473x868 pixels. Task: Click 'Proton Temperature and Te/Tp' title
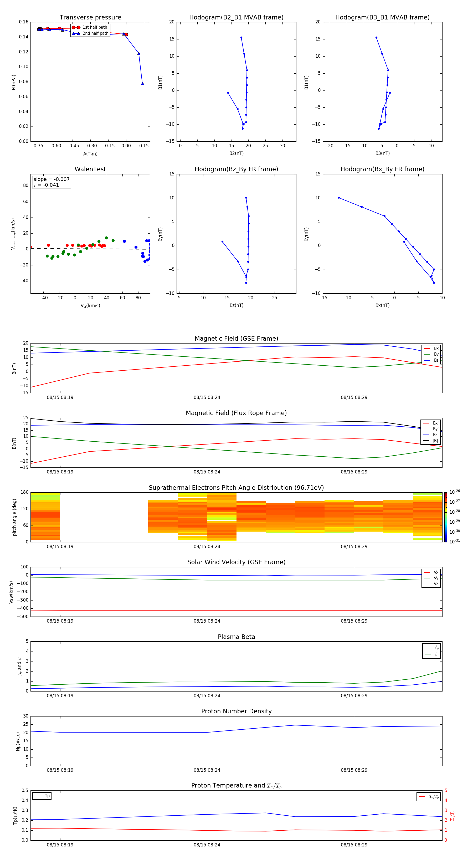pos(236,785)
